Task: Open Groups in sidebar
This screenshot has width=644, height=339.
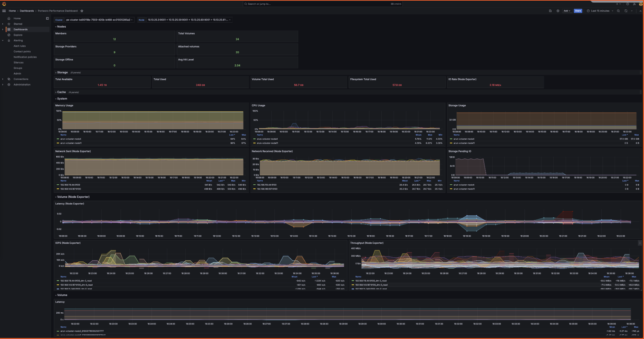Action: tap(18, 68)
